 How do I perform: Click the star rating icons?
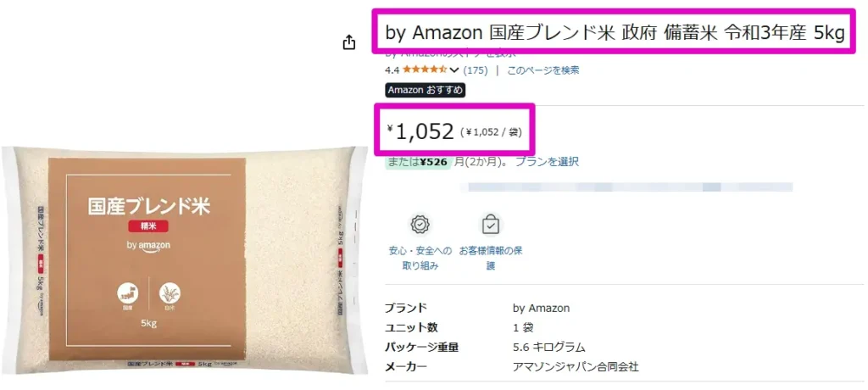(425, 70)
